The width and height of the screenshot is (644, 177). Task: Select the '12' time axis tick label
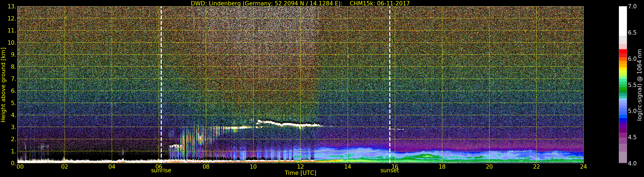click(300, 166)
